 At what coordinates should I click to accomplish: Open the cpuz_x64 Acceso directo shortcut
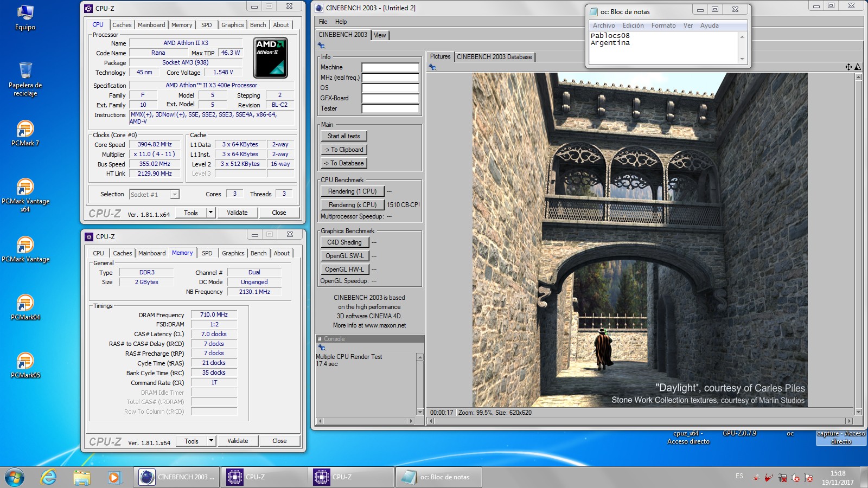click(688, 438)
